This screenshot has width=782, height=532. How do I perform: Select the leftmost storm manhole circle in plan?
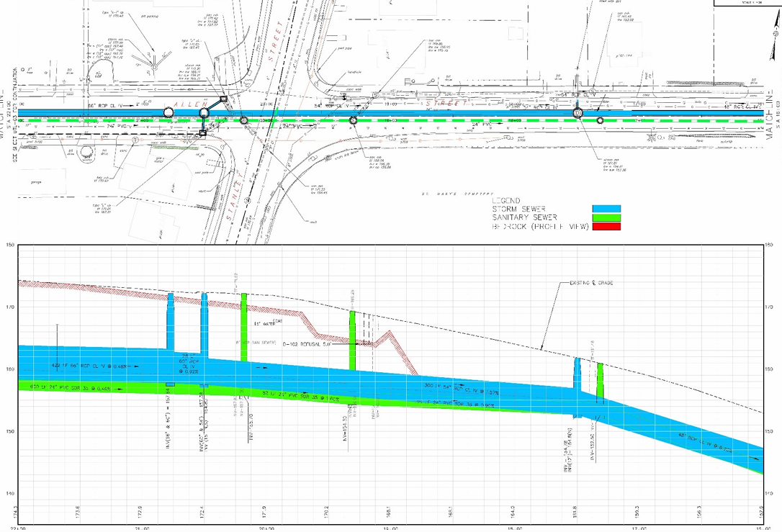point(169,112)
